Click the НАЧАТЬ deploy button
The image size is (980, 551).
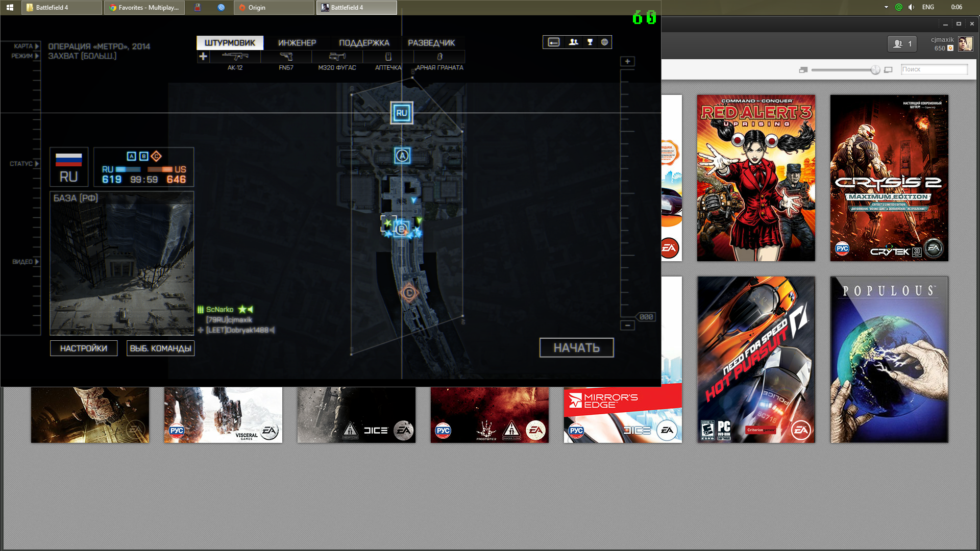coord(577,348)
